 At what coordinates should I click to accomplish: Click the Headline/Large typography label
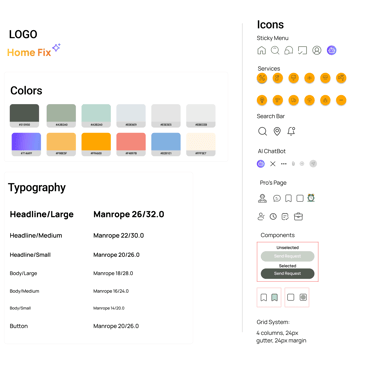tap(42, 214)
